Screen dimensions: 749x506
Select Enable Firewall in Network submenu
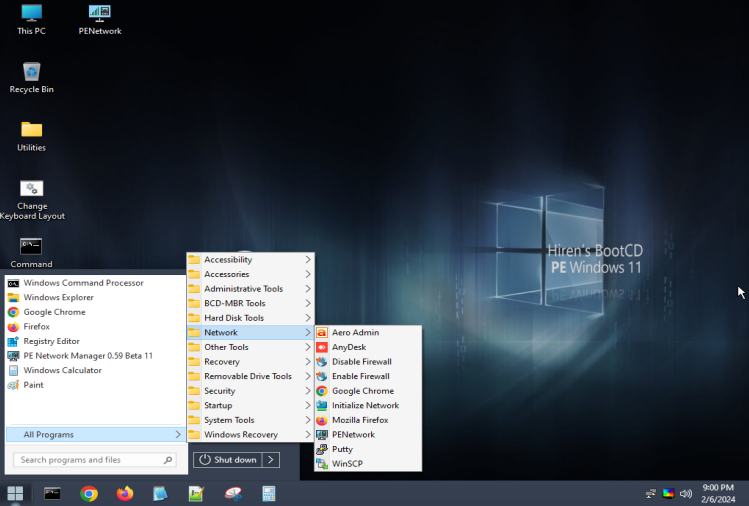(368, 377)
